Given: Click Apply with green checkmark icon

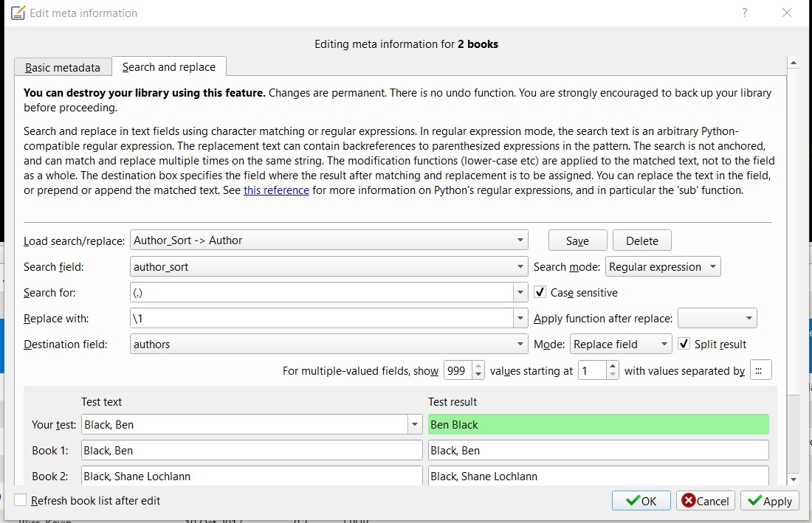Looking at the screenshot, I should coord(769,501).
